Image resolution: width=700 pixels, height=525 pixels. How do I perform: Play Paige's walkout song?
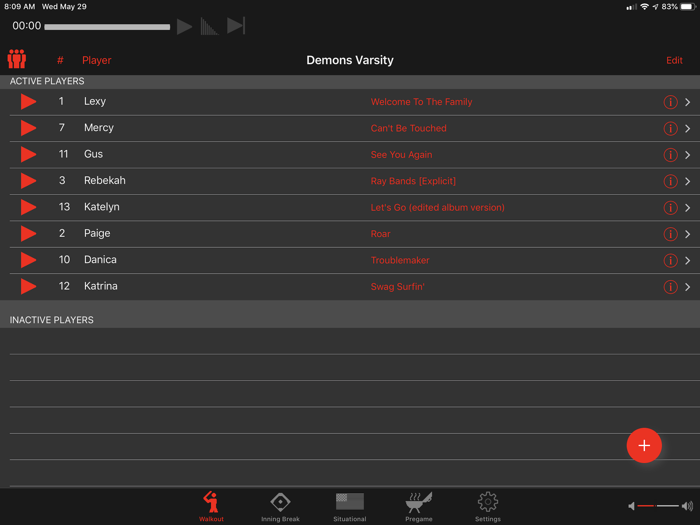coord(28,233)
